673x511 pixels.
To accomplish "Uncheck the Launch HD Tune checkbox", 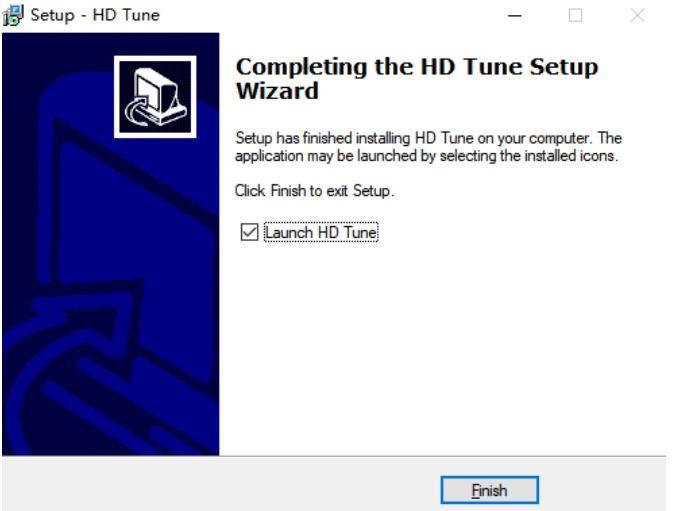I will click(249, 232).
